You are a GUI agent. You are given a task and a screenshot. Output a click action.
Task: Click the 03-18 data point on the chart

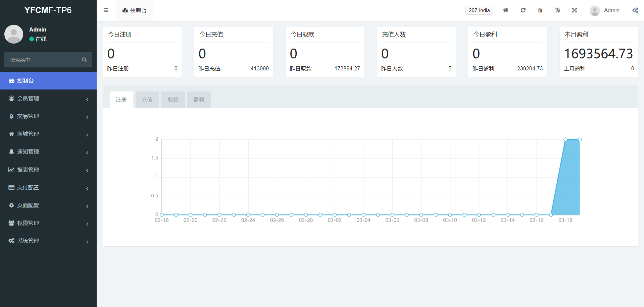pos(565,139)
